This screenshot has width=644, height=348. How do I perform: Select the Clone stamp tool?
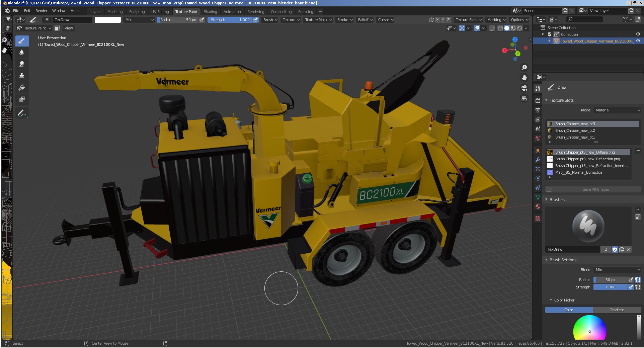click(22, 76)
